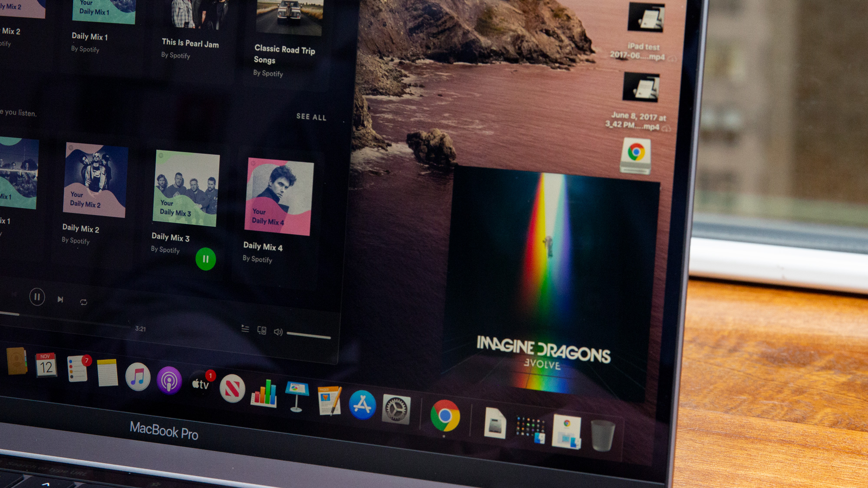This screenshot has height=488, width=868.
Task: Open the connect to device icon
Action: click(x=262, y=331)
